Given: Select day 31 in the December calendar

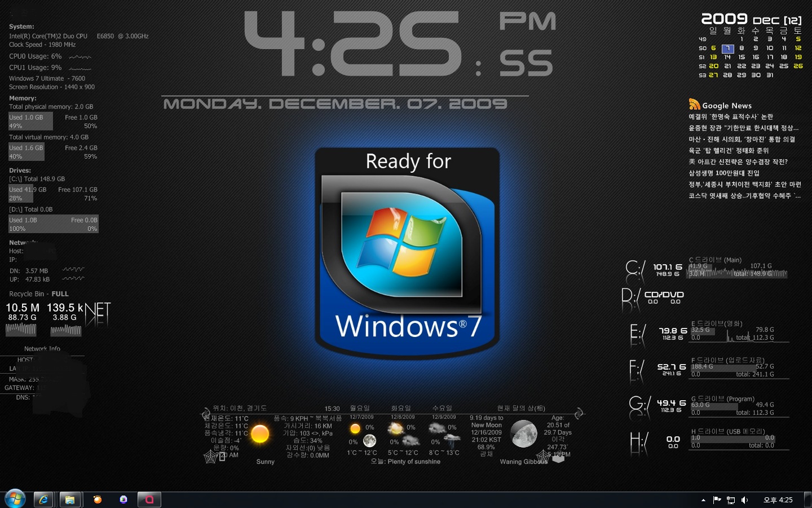Looking at the screenshot, I should click(770, 75).
